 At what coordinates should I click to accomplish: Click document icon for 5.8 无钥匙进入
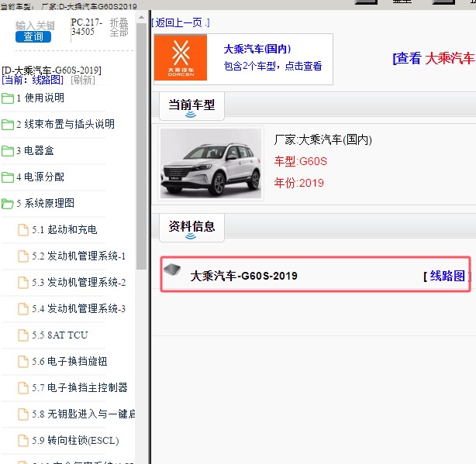(x=23, y=414)
